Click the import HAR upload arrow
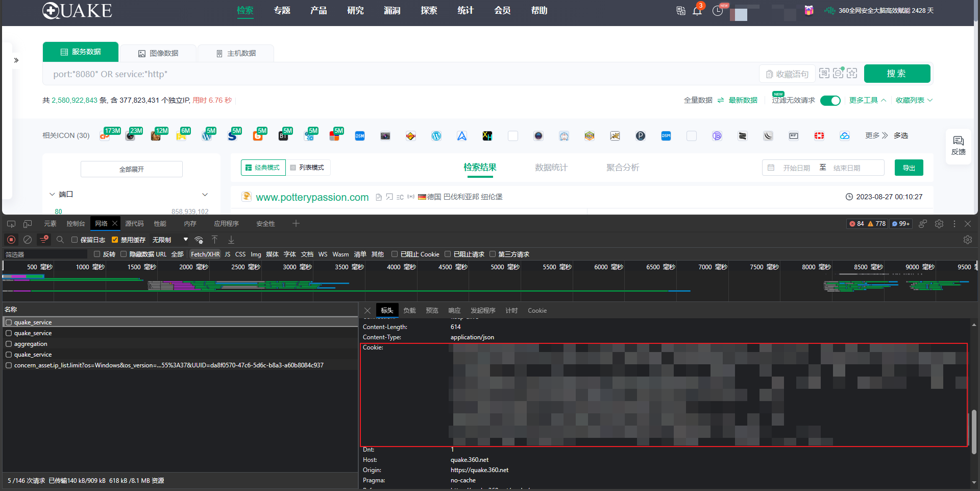Viewport: 980px width, 491px height. pyautogui.click(x=215, y=240)
